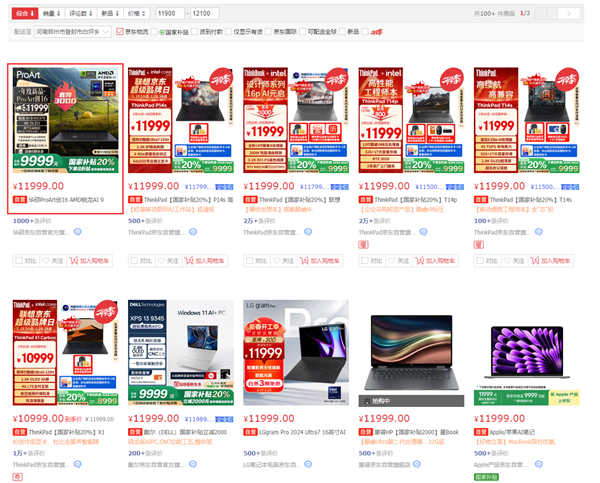Check the 对比 box for ThinkBook 16p

point(256,261)
